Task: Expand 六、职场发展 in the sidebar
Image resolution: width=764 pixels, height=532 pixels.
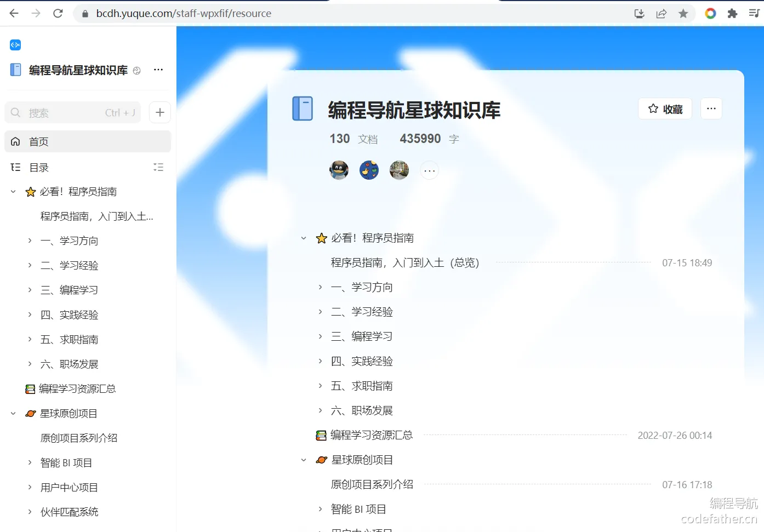Action: coord(30,364)
